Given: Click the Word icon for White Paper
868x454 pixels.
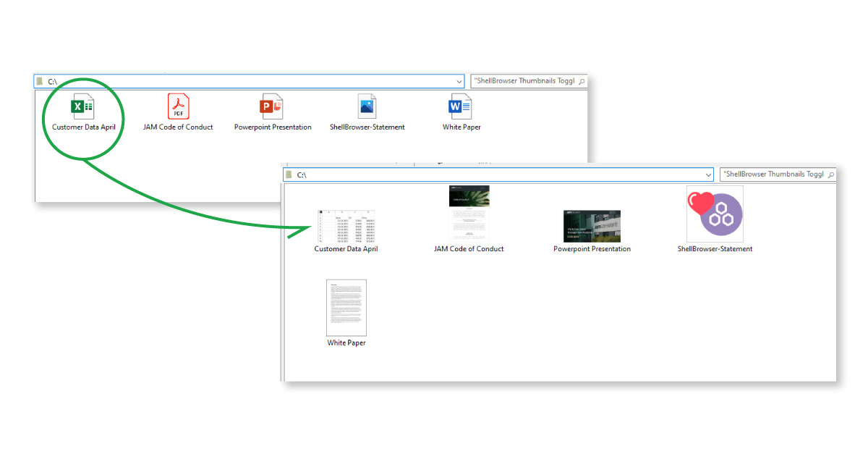Looking at the screenshot, I should pyautogui.click(x=461, y=107).
